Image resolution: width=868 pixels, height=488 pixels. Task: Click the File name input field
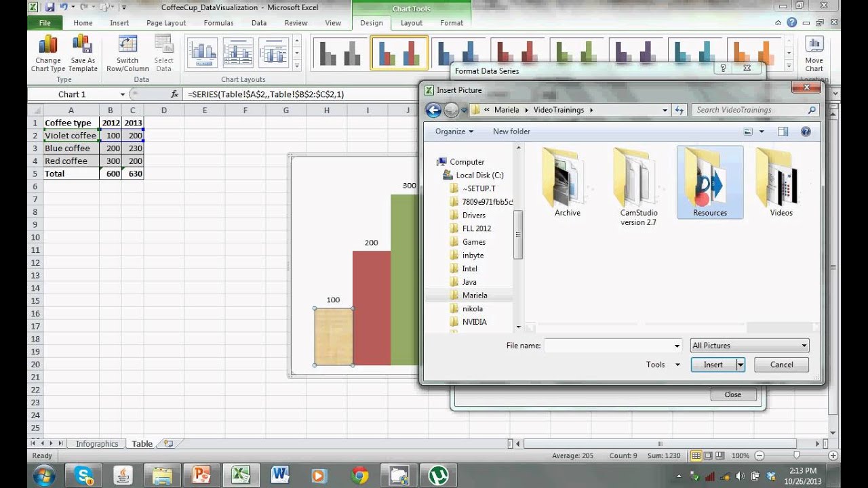(609, 346)
